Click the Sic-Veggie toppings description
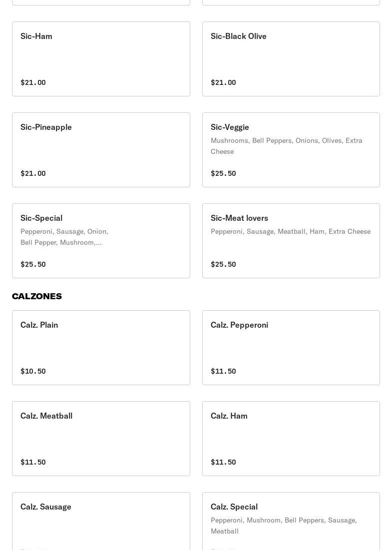392x550 pixels. click(x=286, y=146)
